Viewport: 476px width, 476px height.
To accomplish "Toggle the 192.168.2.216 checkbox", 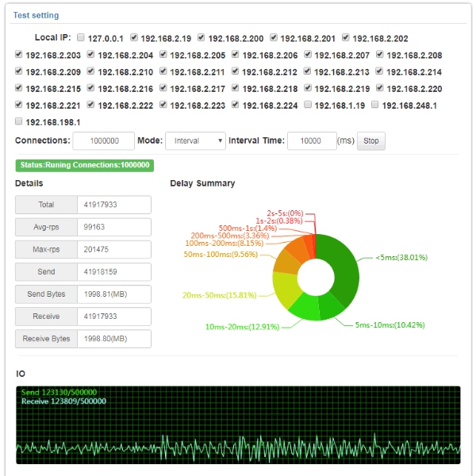I will (x=90, y=88).
